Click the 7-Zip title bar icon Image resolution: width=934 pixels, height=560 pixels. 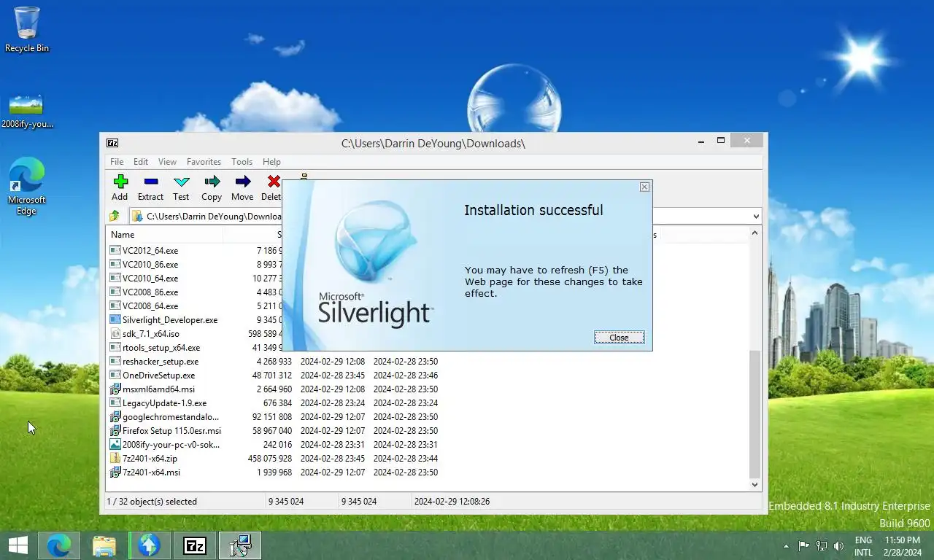coord(112,143)
